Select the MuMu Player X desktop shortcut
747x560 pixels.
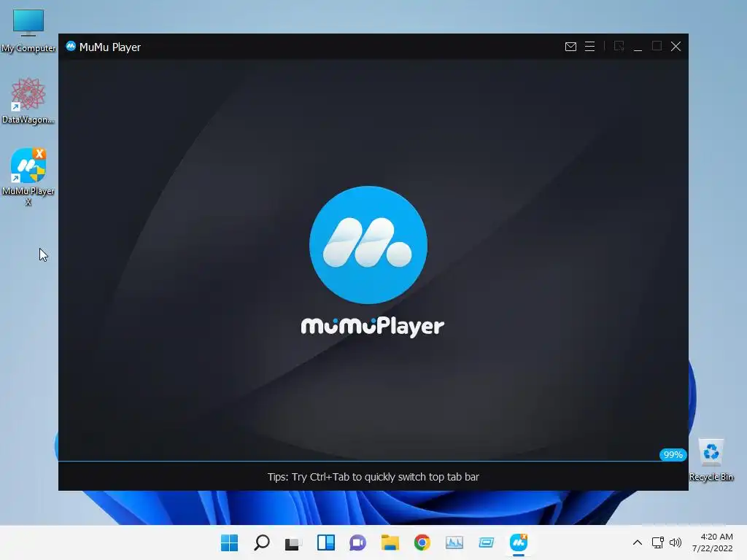tap(28, 176)
